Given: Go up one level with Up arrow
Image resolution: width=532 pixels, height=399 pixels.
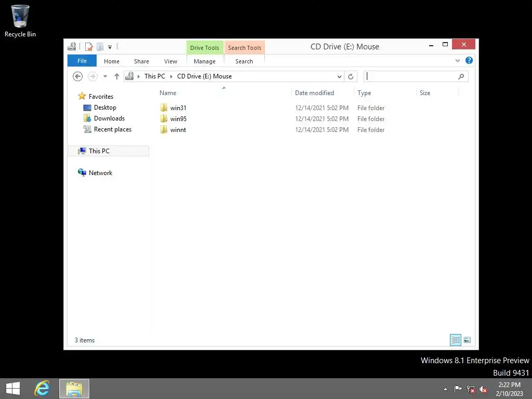Looking at the screenshot, I should click(117, 76).
